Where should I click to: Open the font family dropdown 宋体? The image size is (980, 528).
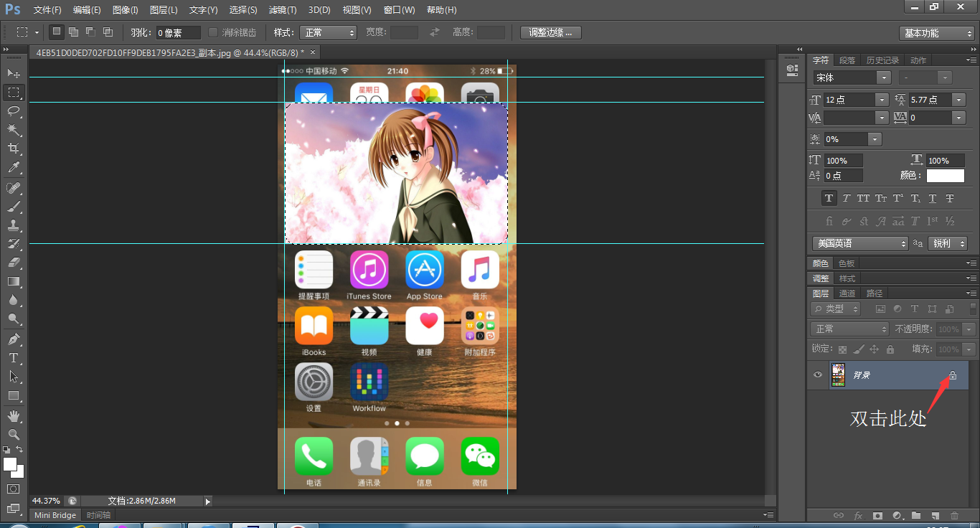[852, 77]
